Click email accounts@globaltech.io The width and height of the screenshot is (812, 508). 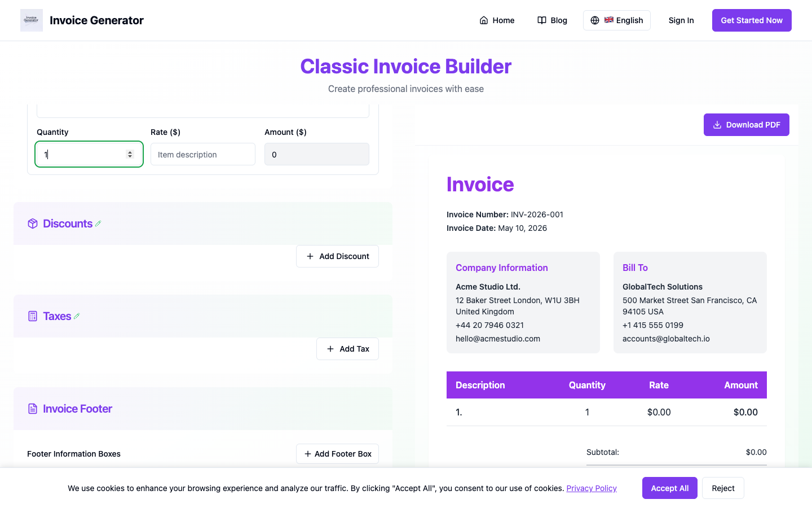tap(666, 339)
